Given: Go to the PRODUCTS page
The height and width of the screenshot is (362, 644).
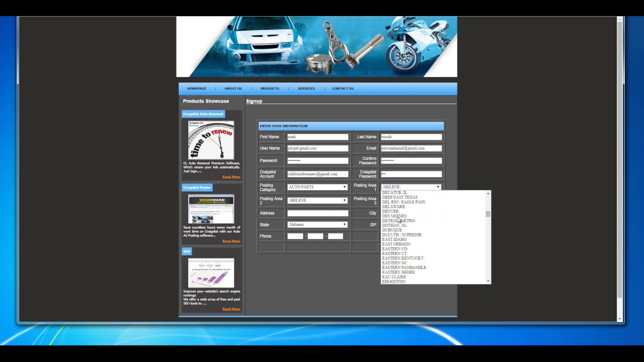Looking at the screenshot, I should point(270,88).
